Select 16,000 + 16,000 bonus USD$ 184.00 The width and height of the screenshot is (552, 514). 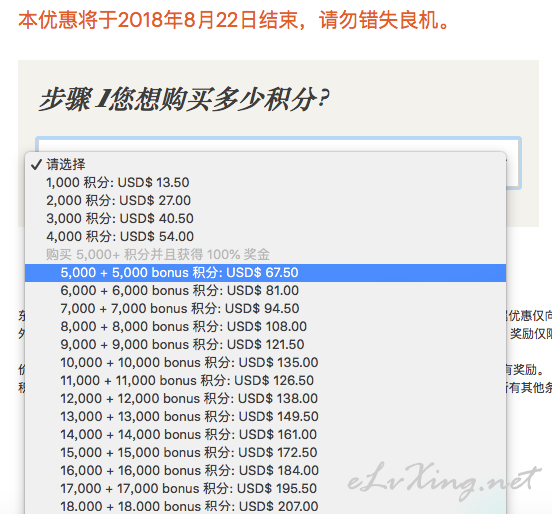tap(265, 470)
